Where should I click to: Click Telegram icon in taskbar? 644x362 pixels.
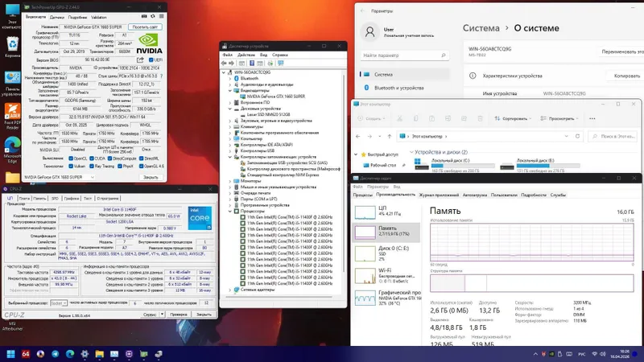pos(55,354)
